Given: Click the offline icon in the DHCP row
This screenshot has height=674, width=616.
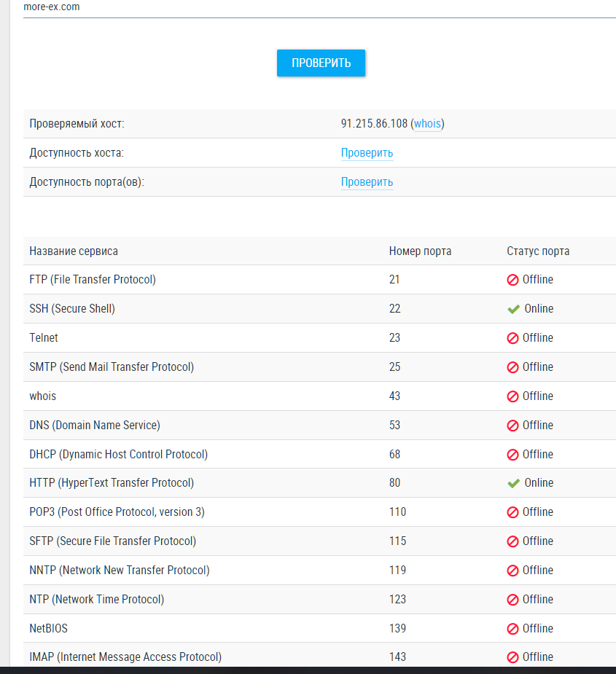Looking at the screenshot, I should (512, 455).
